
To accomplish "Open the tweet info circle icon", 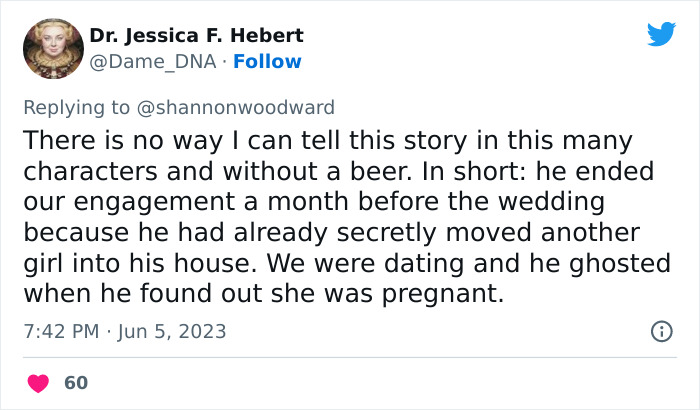I will tap(661, 331).
